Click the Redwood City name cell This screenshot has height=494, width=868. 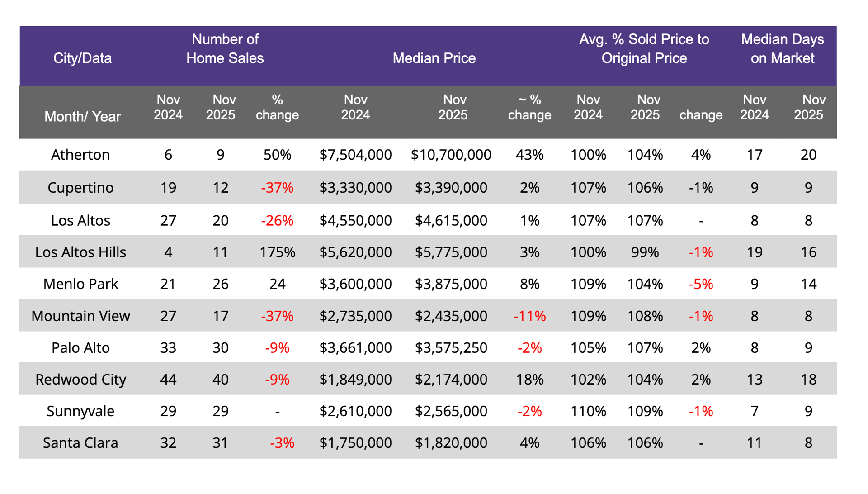(80, 379)
